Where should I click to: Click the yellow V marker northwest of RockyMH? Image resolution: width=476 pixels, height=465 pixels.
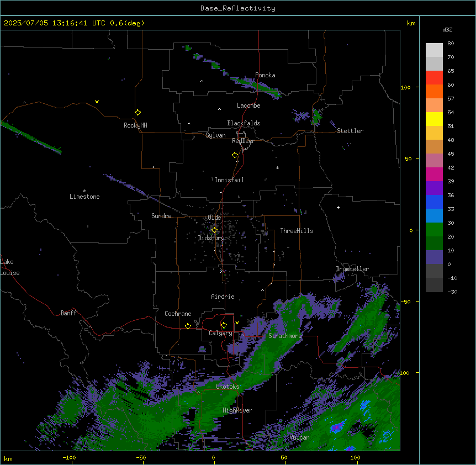tap(97, 102)
